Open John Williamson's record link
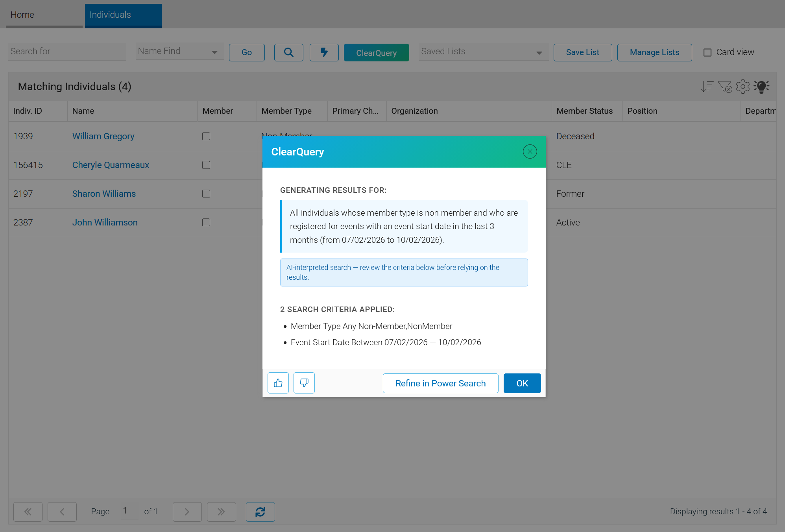This screenshot has width=785, height=532. coord(105,222)
